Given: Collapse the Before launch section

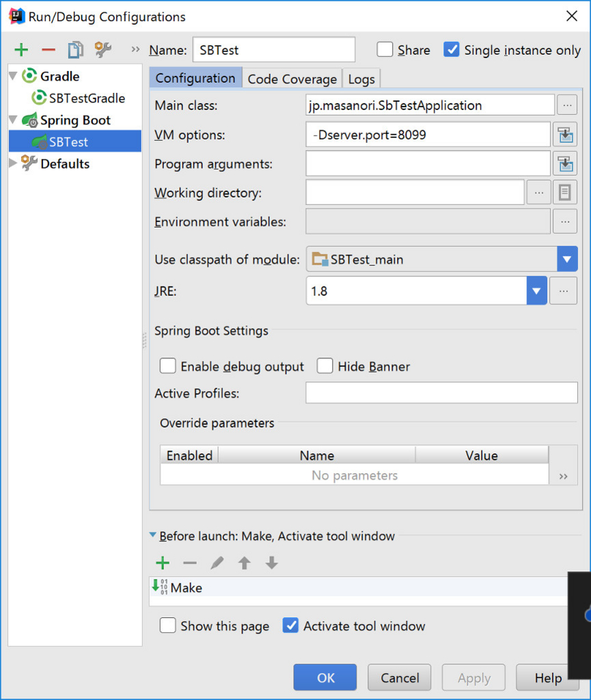Looking at the screenshot, I should [x=153, y=535].
